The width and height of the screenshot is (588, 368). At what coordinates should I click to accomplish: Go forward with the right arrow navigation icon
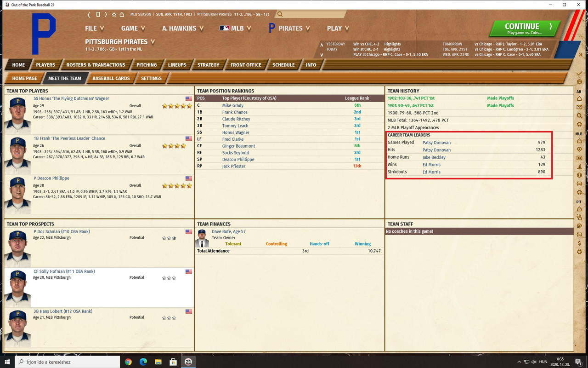[106, 15]
